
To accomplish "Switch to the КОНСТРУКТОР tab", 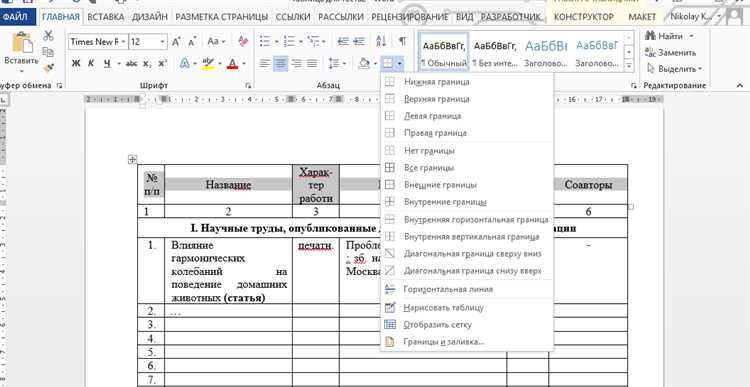I will (584, 17).
